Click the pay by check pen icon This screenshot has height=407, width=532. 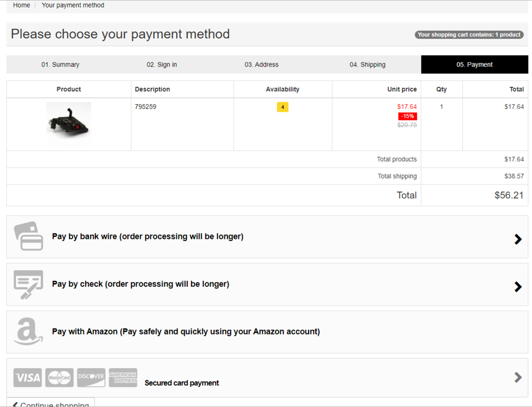click(28, 284)
